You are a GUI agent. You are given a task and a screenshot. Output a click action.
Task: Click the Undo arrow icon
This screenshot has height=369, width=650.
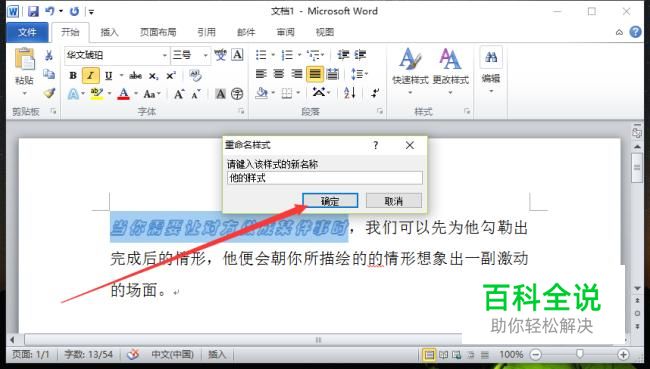pyautogui.click(x=50, y=11)
